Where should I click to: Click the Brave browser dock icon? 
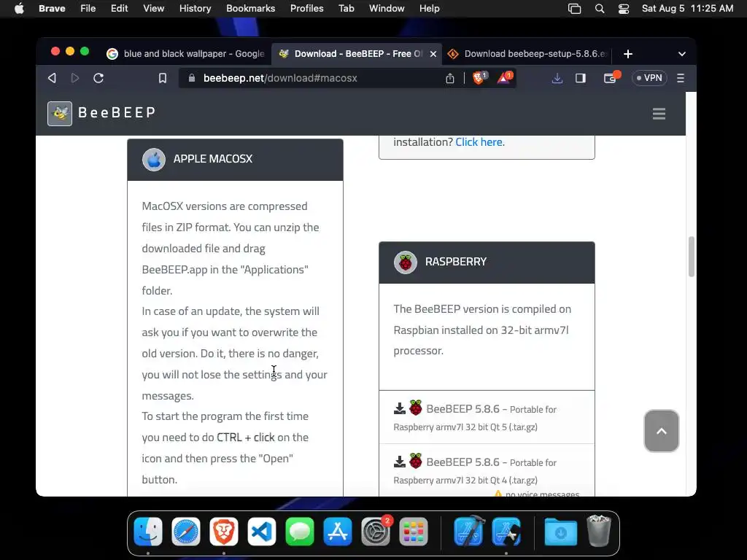coord(224,532)
